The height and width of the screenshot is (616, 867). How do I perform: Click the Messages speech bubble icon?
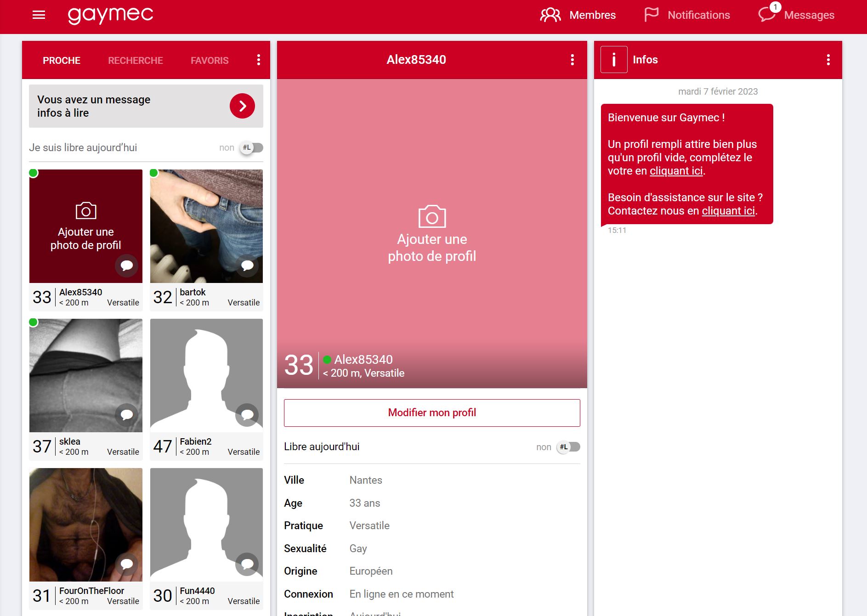pyautogui.click(x=767, y=15)
